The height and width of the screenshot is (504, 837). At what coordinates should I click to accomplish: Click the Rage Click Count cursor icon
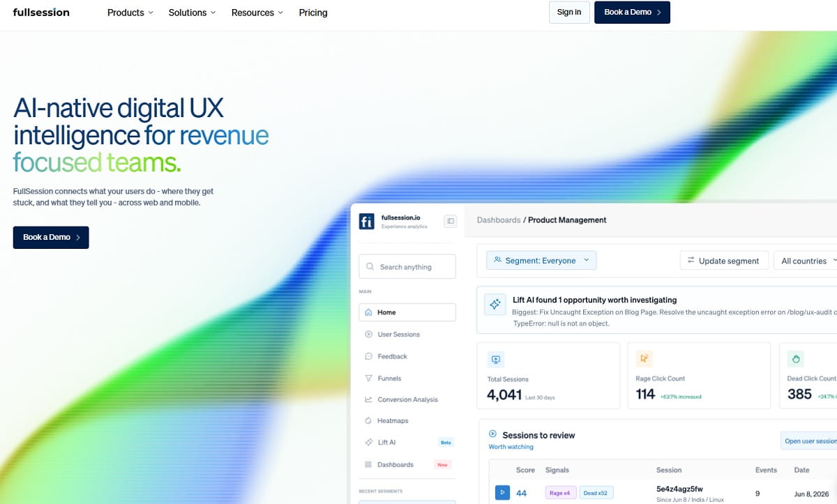pyautogui.click(x=644, y=358)
